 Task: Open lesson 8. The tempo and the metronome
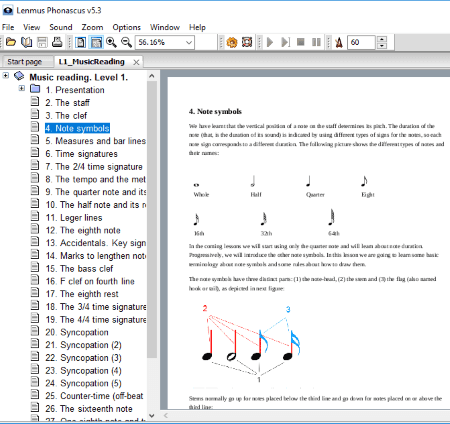[96, 179]
